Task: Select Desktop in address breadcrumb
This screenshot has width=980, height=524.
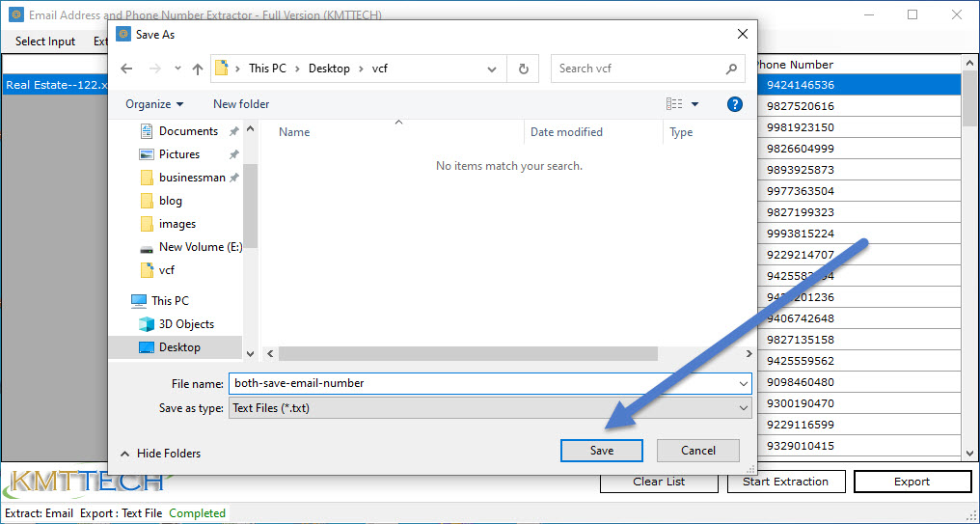Action: click(x=329, y=69)
